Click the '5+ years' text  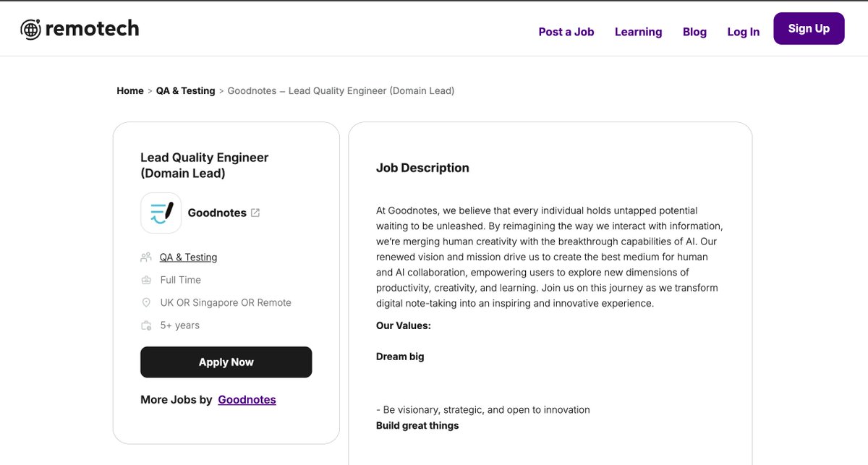(180, 325)
